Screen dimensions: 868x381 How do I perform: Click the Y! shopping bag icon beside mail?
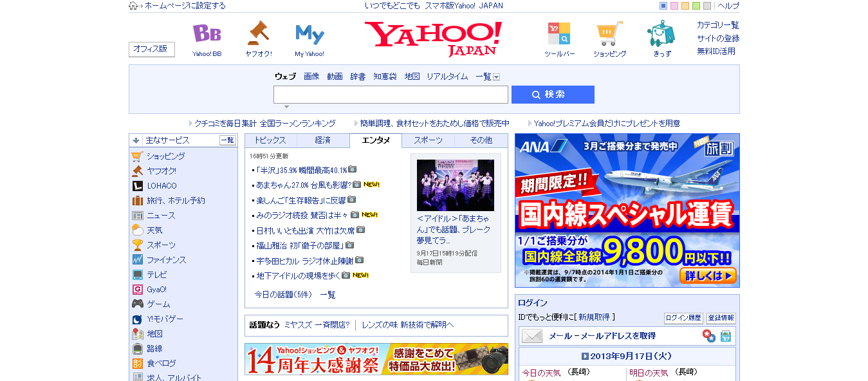(x=726, y=336)
